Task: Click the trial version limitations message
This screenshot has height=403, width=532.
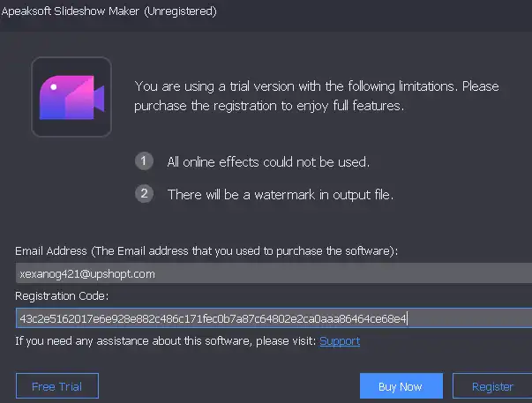Action: 316,87
